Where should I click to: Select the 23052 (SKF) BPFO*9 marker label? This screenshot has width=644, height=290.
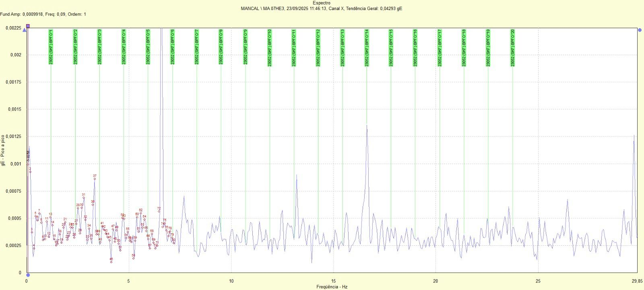point(245,47)
